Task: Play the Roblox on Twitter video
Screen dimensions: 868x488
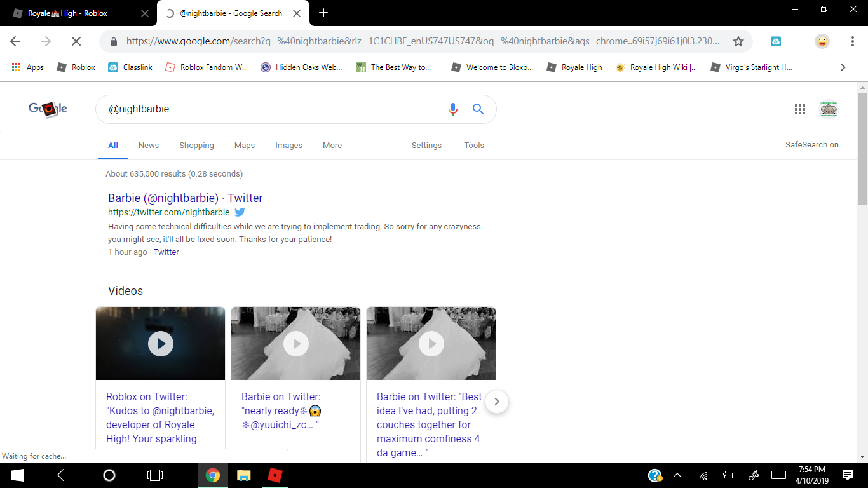Action: point(161,344)
